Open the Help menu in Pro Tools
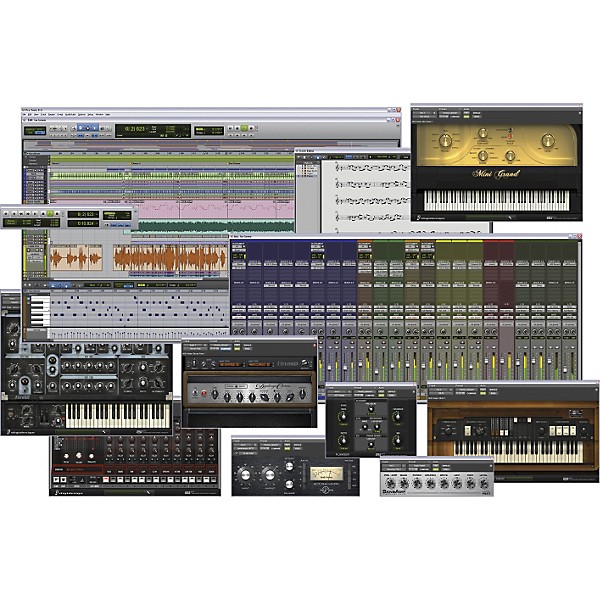The width and height of the screenshot is (600, 600). tap(108, 114)
